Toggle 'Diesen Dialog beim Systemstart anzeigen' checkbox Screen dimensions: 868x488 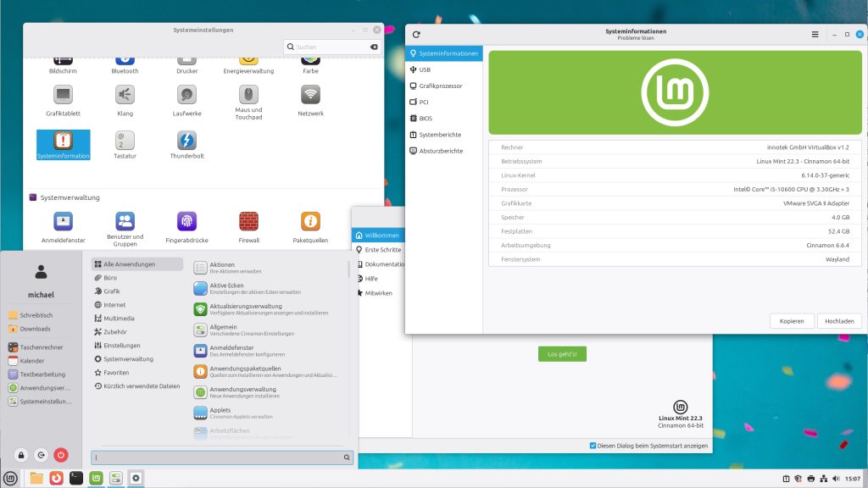click(x=593, y=446)
